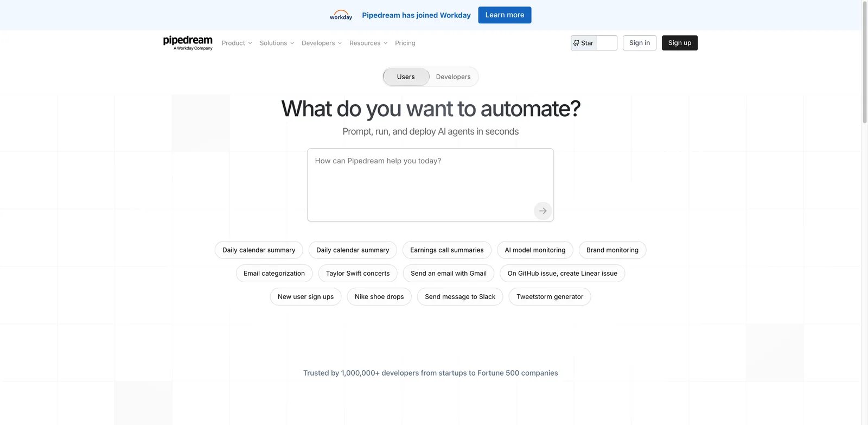Open the Pipedream logo home link
Viewport: 868px width, 425px height.
(188, 43)
